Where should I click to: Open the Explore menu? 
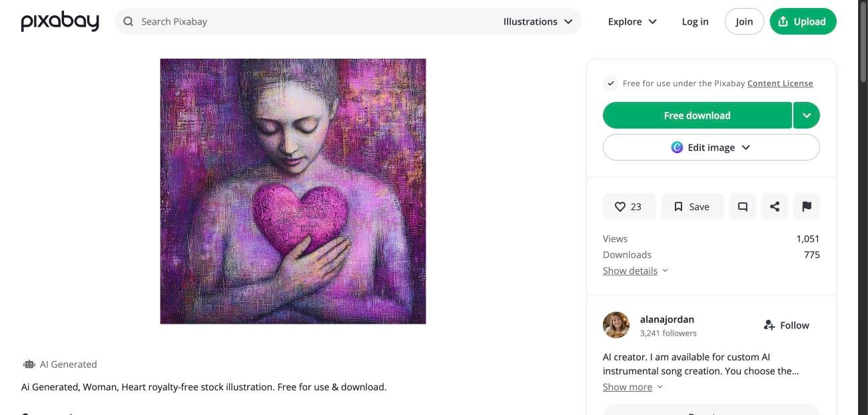tap(631, 21)
